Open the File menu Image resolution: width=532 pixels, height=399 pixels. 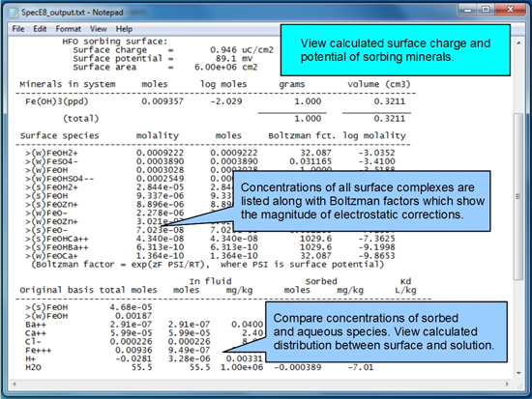click(18, 29)
